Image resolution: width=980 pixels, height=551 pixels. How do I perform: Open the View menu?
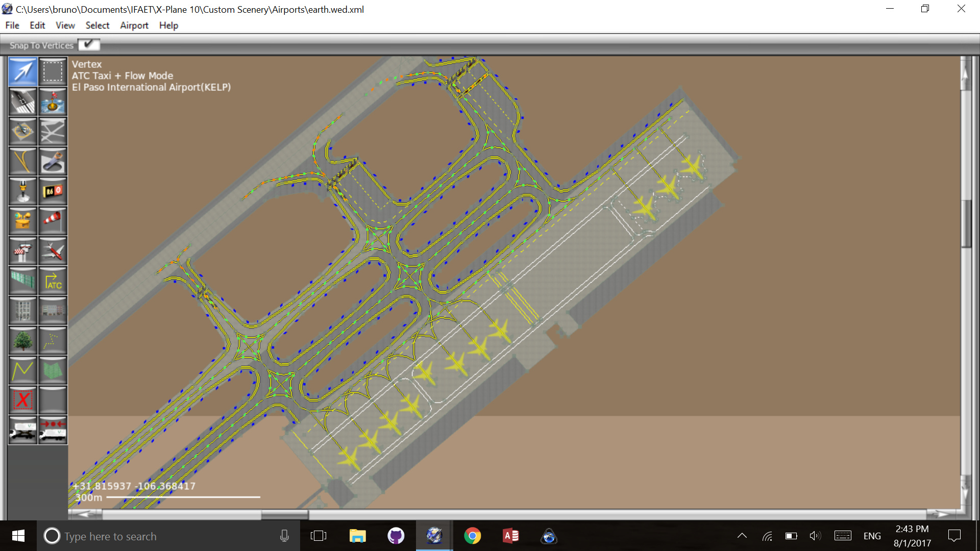pyautogui.click(x=65, y=26)
